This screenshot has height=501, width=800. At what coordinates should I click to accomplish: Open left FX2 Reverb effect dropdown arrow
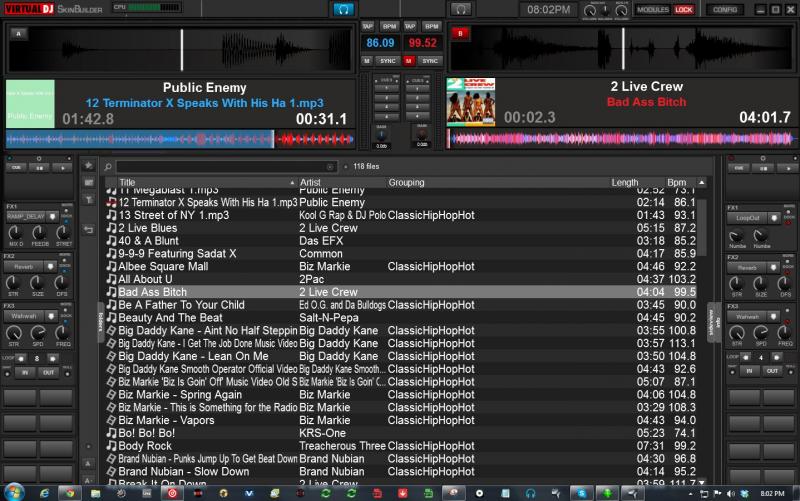tap(50, 267)
